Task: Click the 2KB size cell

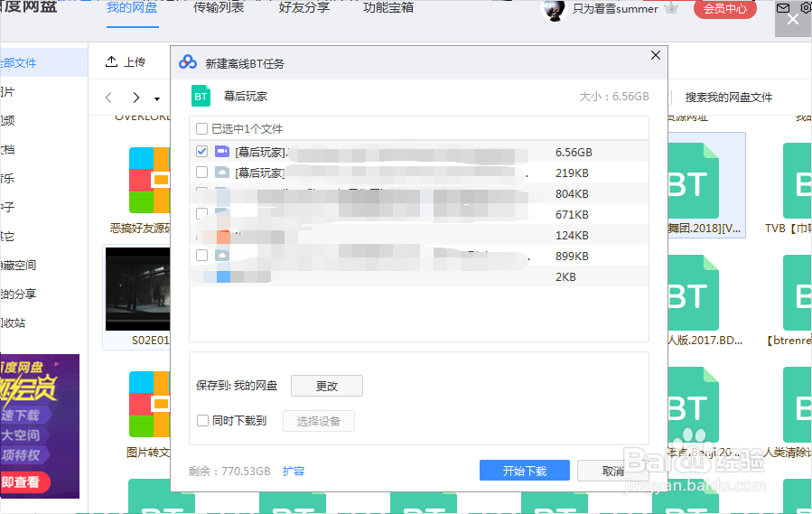Action: point(565,276)
